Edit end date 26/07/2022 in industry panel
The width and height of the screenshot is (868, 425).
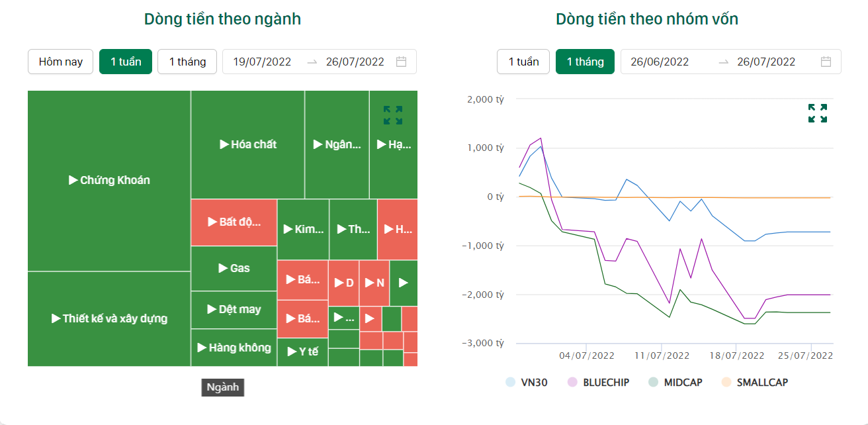pyautogui.click(x=355, y=62)
